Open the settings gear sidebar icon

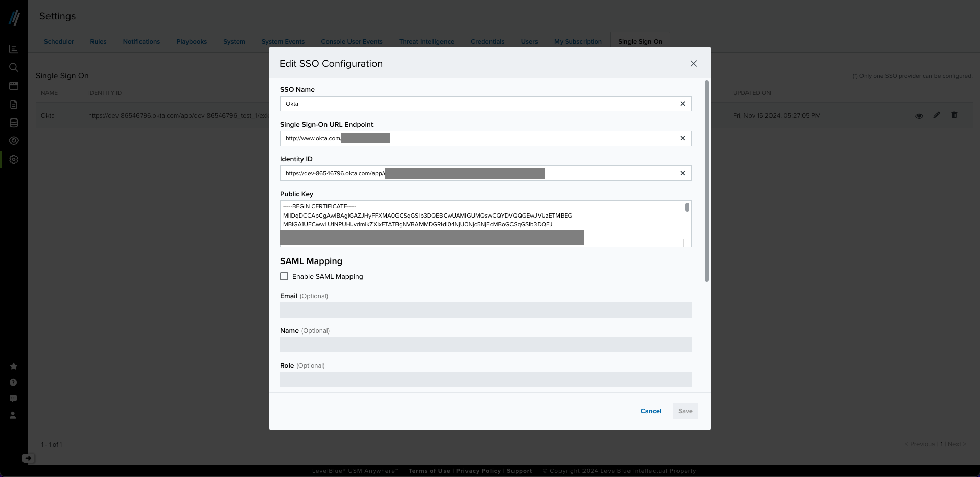14,159
